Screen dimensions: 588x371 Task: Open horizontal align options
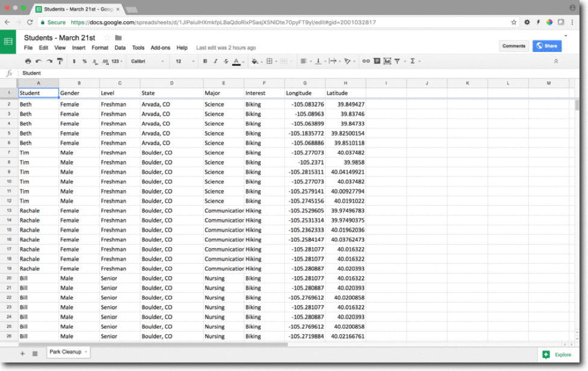click(x=304, y=61)
